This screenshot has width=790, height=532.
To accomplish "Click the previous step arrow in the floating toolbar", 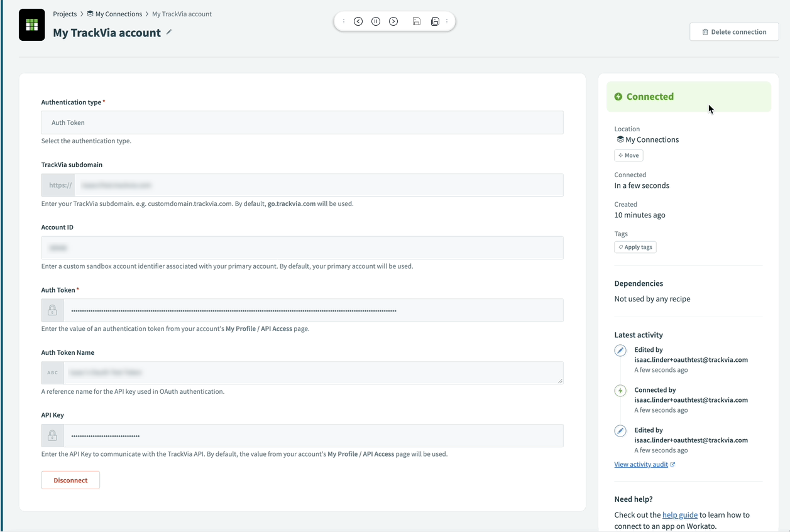I will point(358,21).
